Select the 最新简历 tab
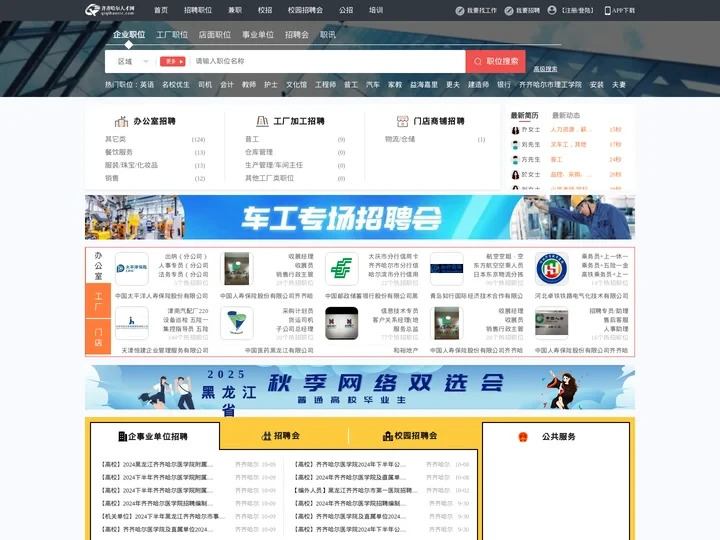 tap(524, 115)
